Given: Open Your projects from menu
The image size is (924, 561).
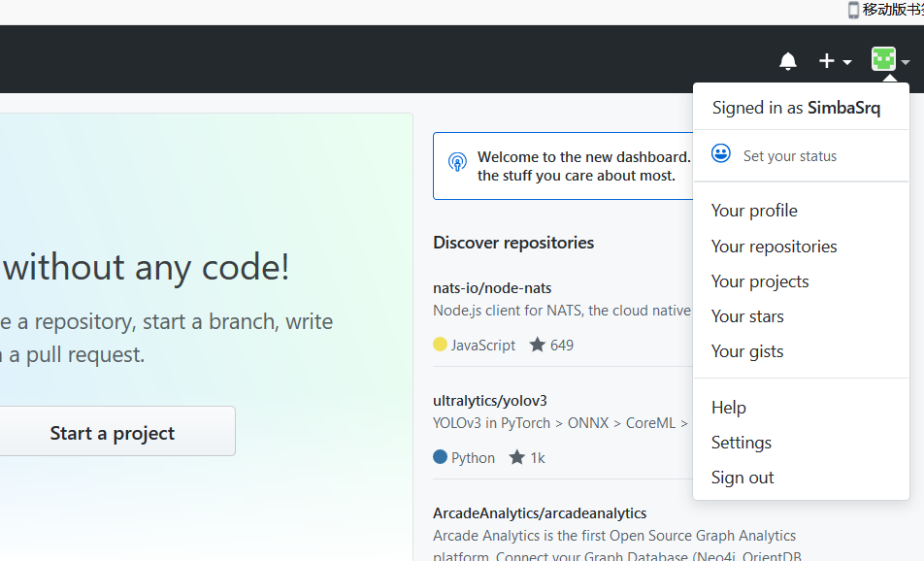Looking at the screenshot, I should (760, 281).
